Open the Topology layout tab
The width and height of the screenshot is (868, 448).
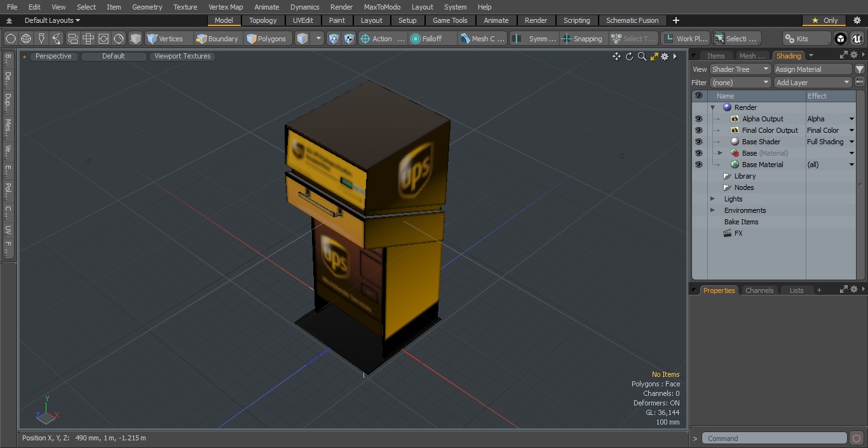pos(262,20)
